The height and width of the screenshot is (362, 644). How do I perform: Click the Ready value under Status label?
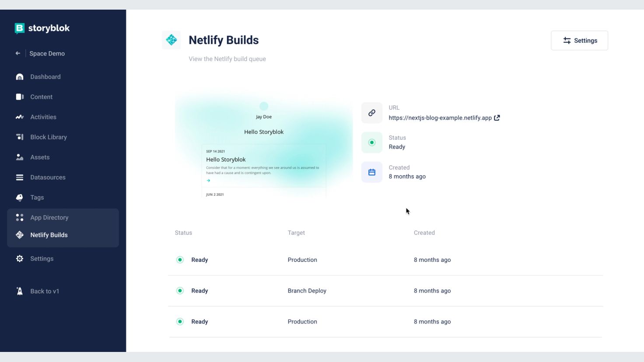coord(397,147)
